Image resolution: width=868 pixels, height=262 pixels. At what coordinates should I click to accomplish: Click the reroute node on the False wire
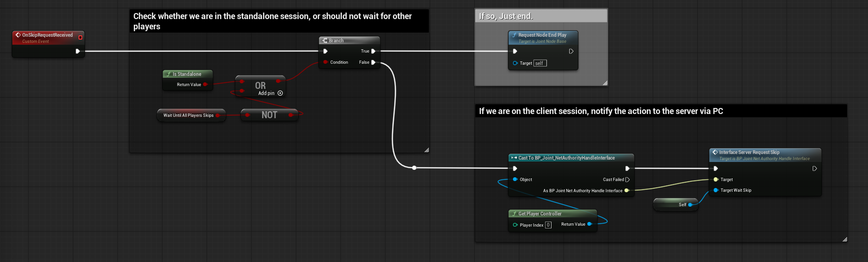414,168
